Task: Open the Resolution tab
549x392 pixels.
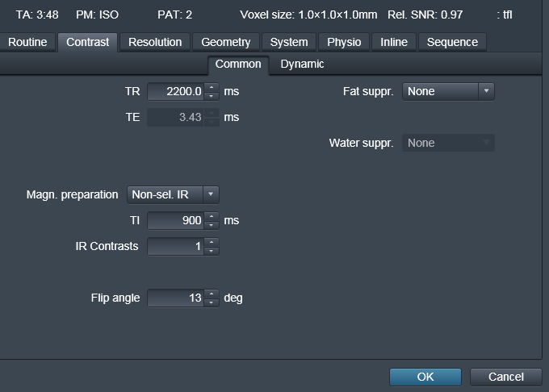Action: click(155, 42)
